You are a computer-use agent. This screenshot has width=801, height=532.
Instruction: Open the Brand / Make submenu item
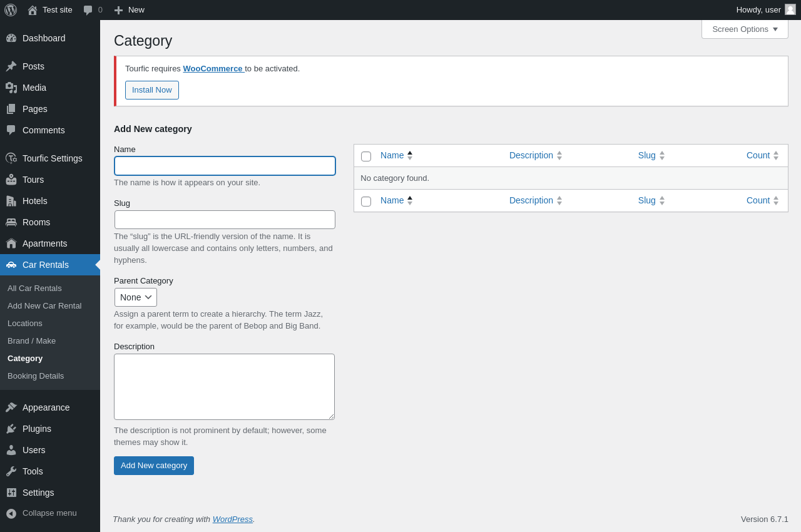click(31, 341)
